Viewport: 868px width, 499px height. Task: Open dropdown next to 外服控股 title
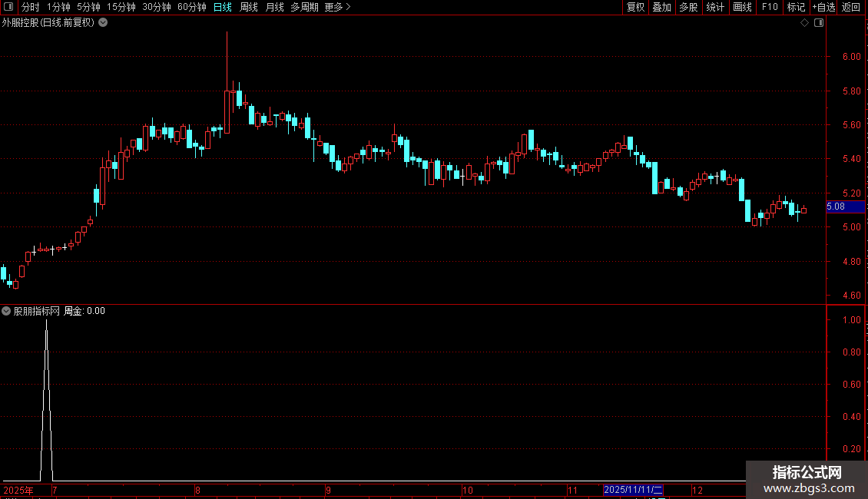103,23
